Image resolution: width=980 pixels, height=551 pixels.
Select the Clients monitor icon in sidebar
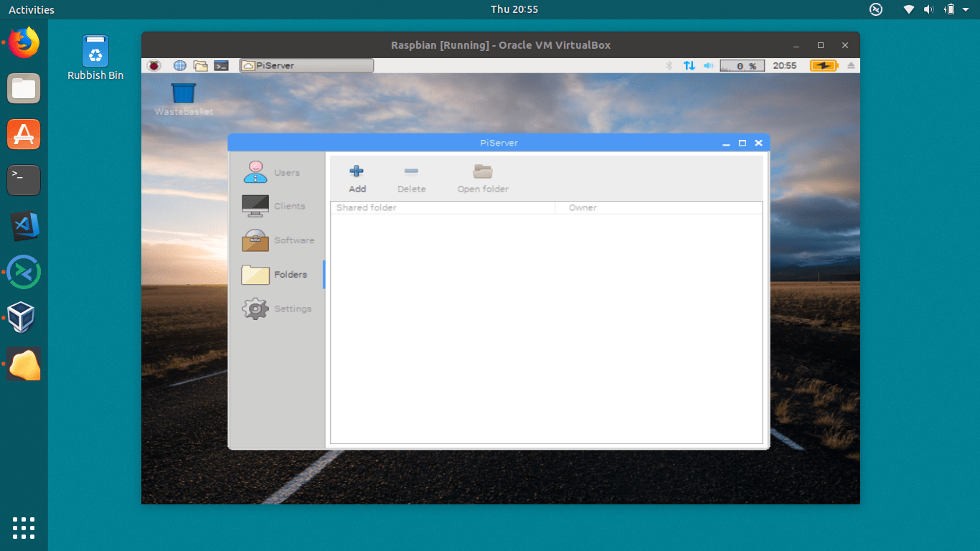(255, 206)
